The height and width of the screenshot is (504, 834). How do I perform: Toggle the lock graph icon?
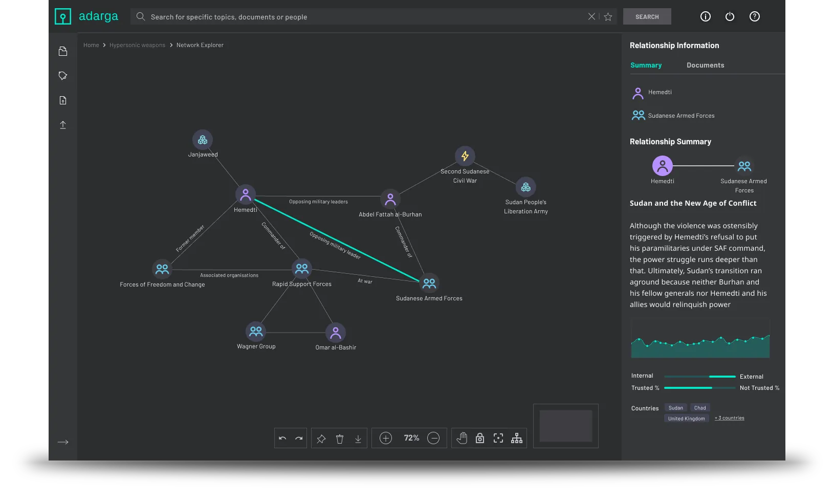point(480,438)
